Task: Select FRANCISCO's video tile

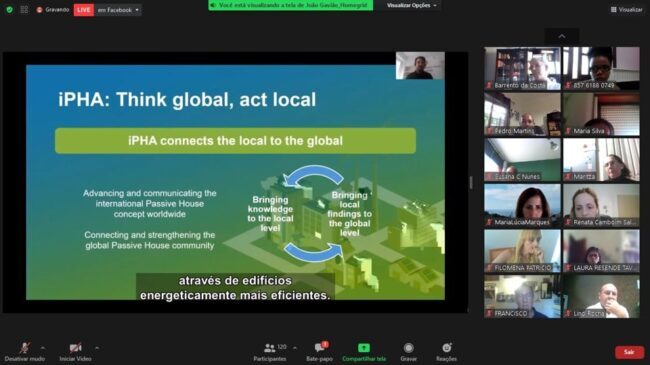Action: (522, 297)
